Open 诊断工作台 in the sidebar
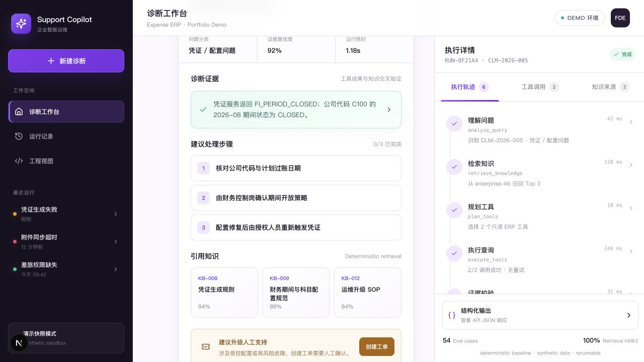 pyautogui.click(x=66, y=112)
